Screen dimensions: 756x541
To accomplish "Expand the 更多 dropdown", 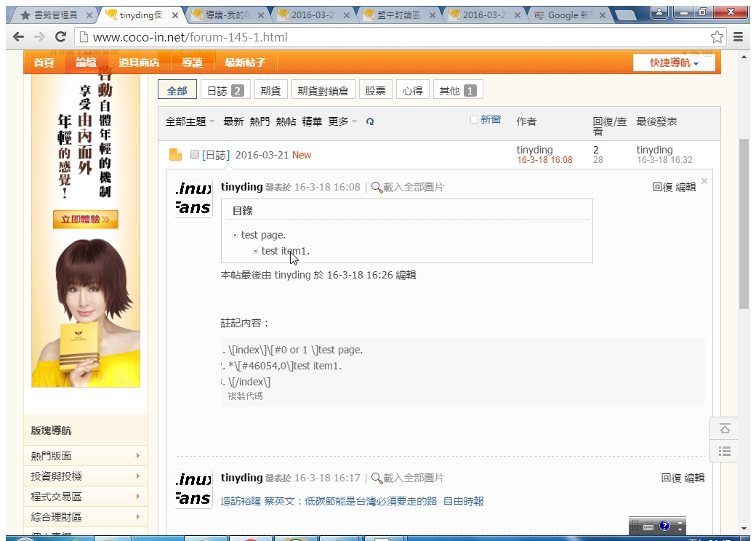I will click(342, 121).
